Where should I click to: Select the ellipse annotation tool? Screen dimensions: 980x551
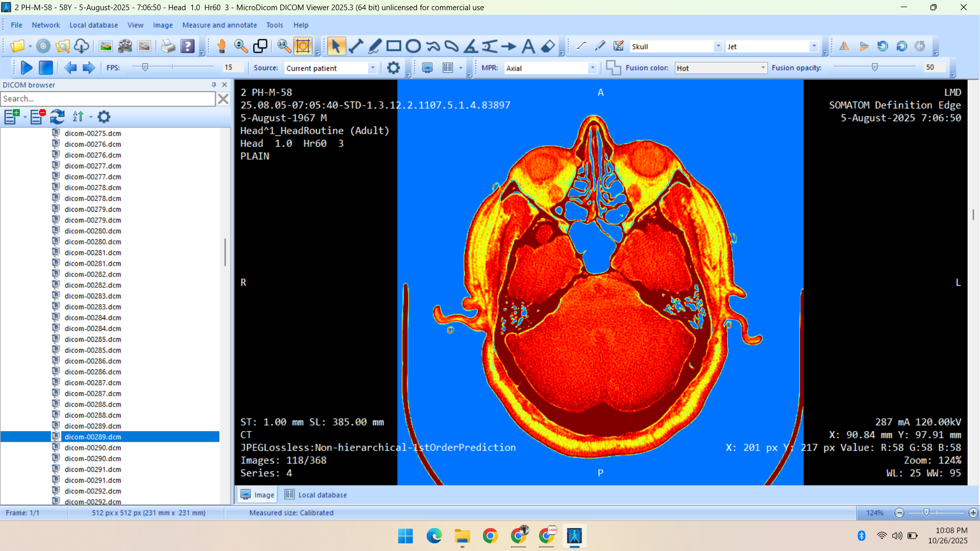(x=413, y=46)
